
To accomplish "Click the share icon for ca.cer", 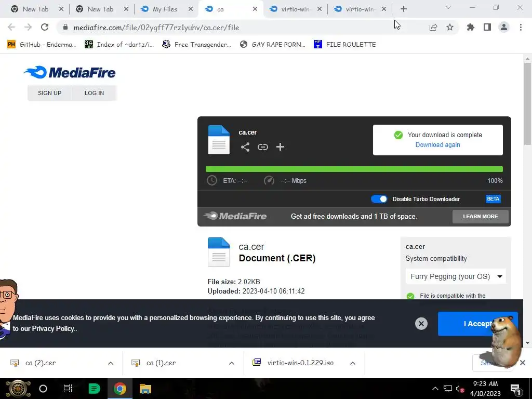I will 245,147.
